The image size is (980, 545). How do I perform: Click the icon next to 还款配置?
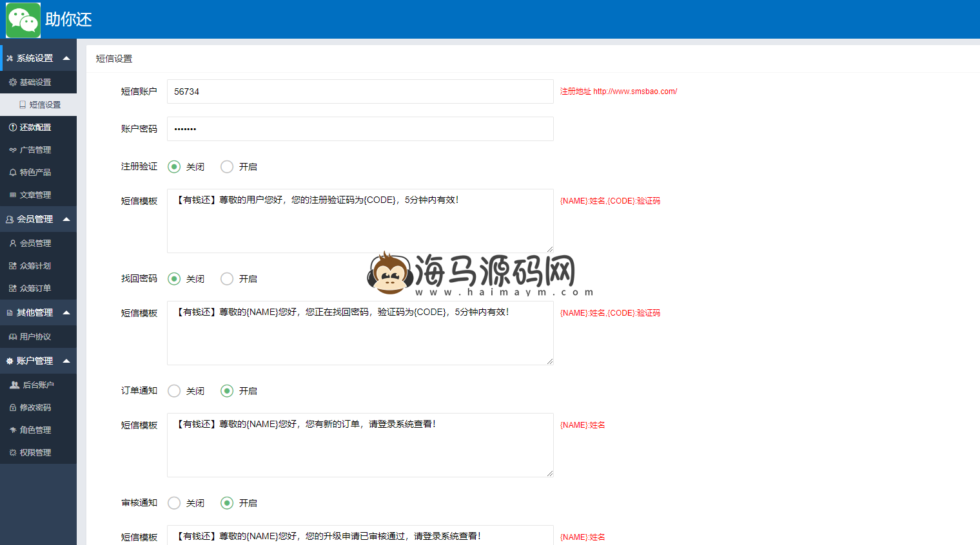click(13, 128)
